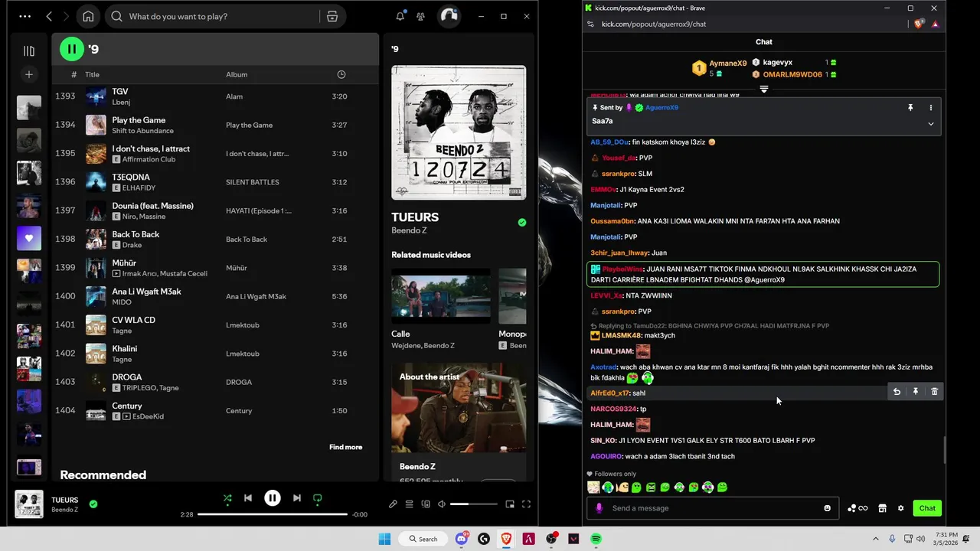Open Spotify notifications bell

coord(400,16)
